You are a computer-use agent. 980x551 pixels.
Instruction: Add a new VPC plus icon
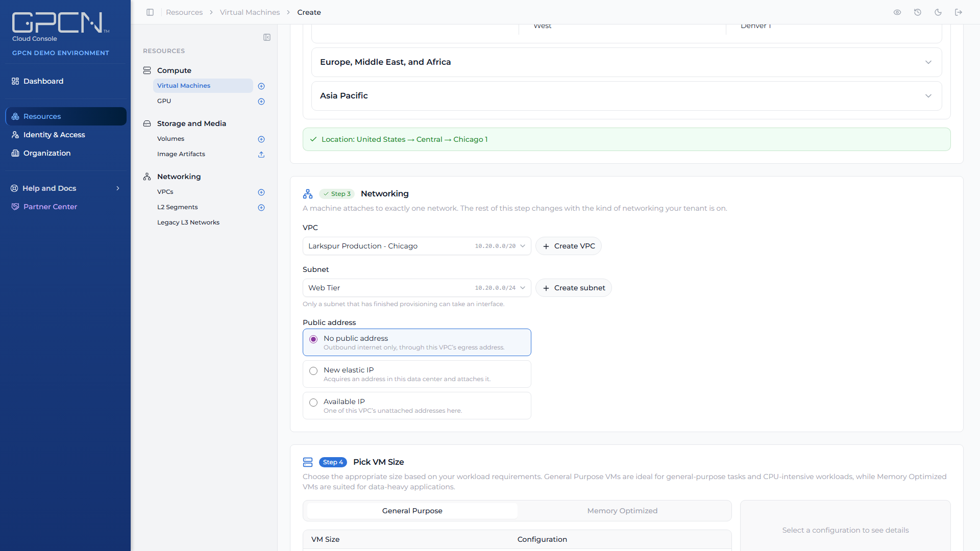[261, 192]
